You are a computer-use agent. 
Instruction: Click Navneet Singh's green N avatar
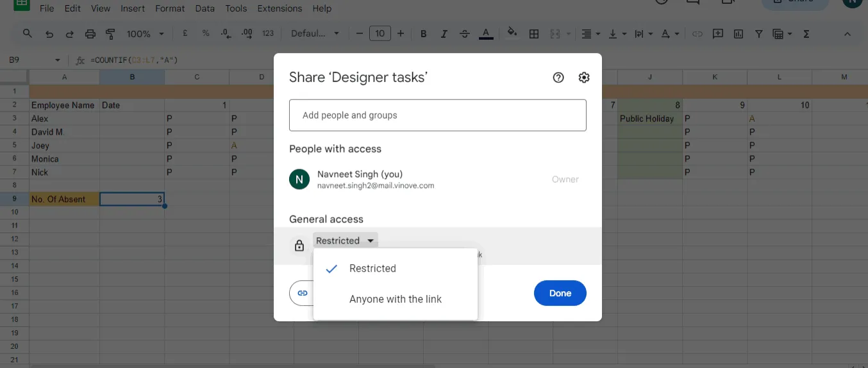point(299,180)
